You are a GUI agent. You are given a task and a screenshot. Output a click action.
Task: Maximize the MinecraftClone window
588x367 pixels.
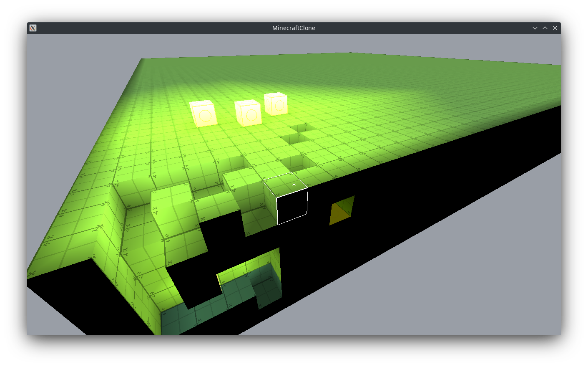click(545, 28)
